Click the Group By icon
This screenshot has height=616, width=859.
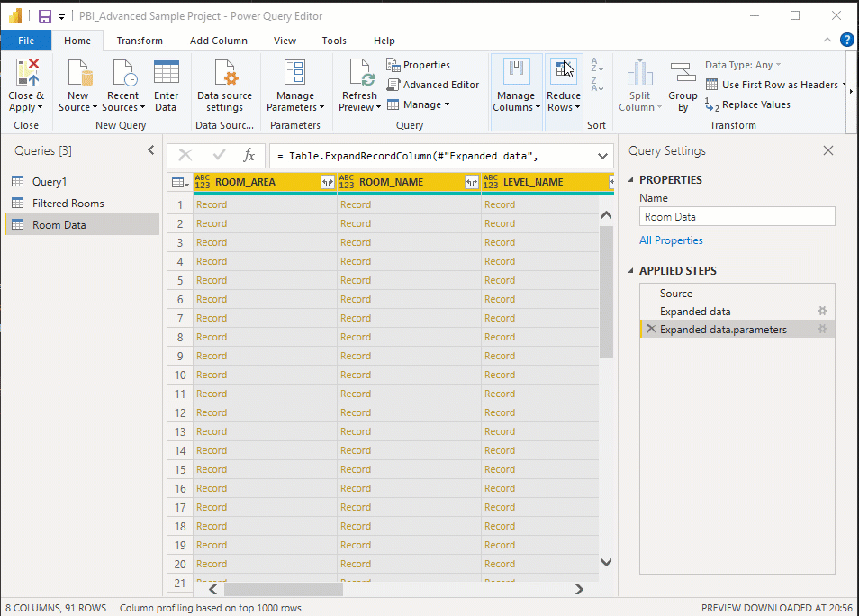[683, 74]
